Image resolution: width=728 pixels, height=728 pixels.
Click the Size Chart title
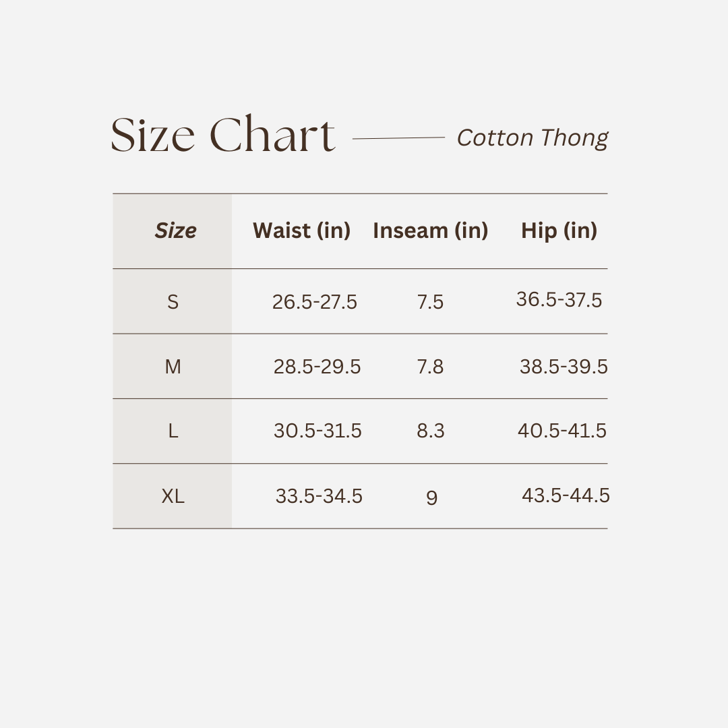[222, 135]
